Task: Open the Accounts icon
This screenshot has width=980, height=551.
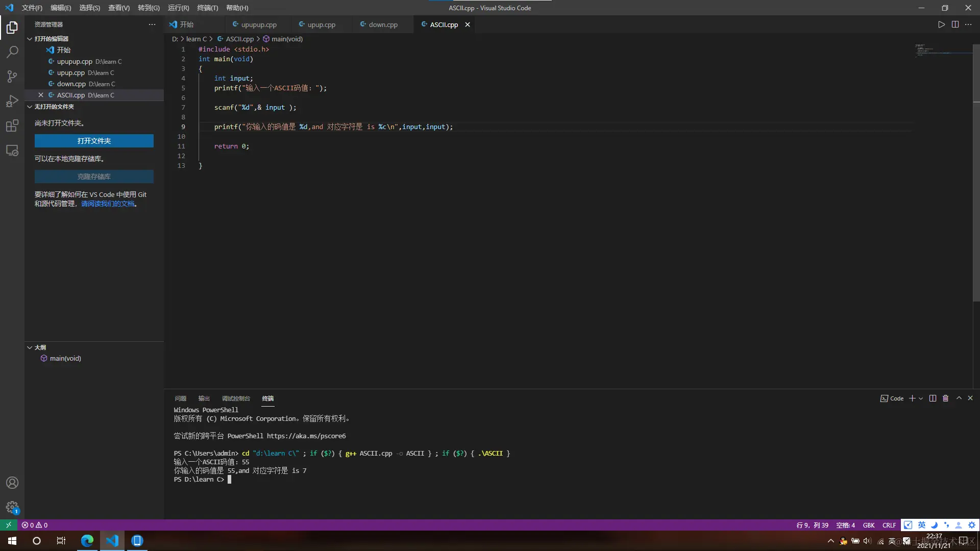Action: [12, 483]
